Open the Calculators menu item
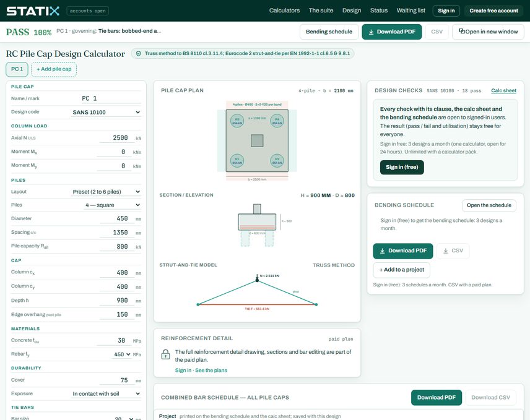The height and width of the screenshot is (420, 530). (x=284, y=11)
